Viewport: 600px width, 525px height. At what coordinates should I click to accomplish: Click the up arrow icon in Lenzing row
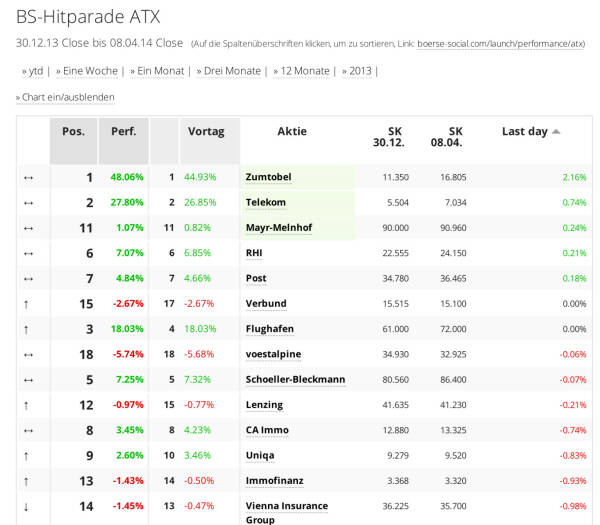27,405
